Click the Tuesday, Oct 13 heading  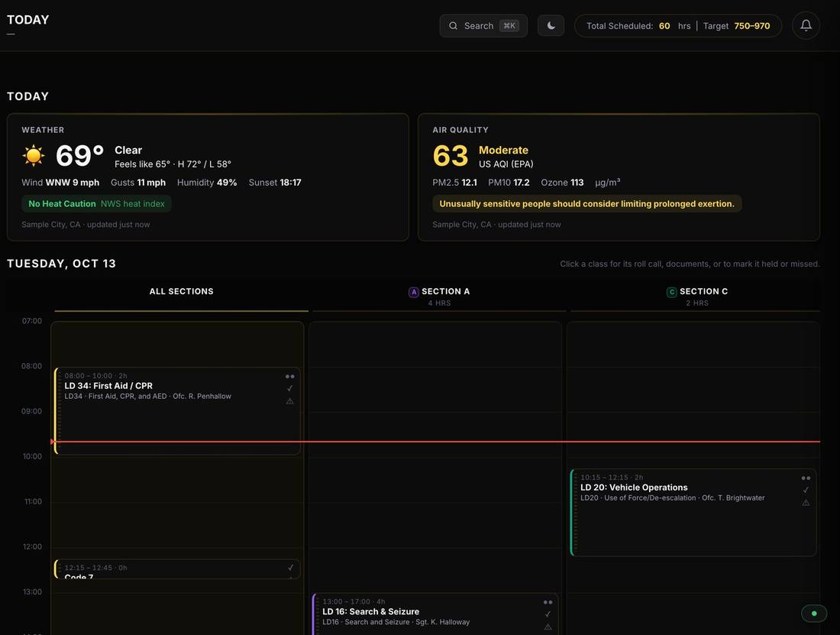[x=62, y=264]
